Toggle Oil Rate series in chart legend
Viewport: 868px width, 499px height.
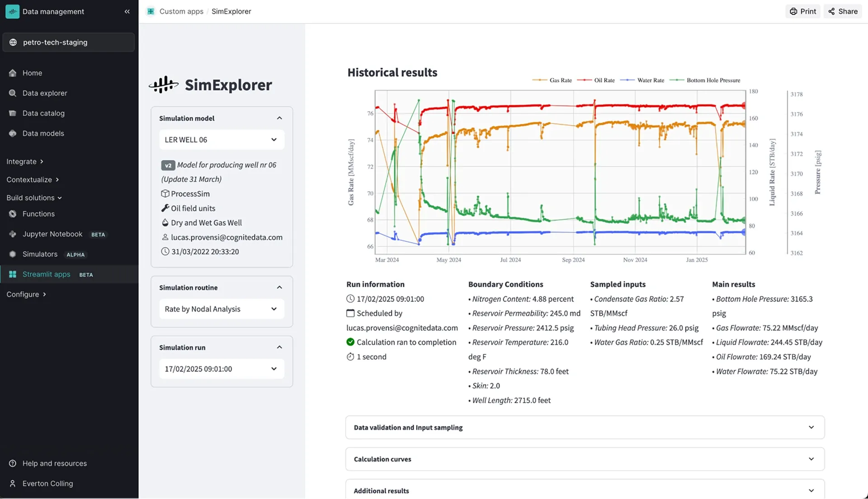click(596, 80)
